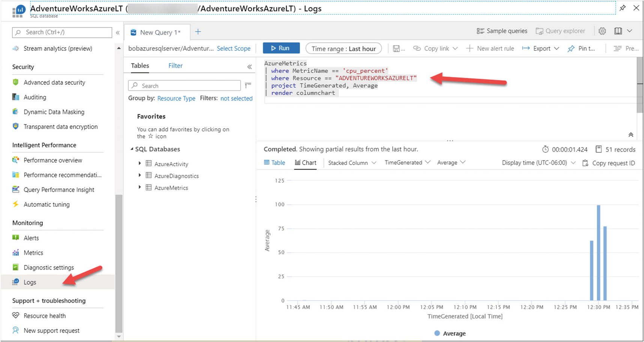This screenshot has width=644, height=342.
Task: Collapse query editor with up chevron
Action: (631, 135)
